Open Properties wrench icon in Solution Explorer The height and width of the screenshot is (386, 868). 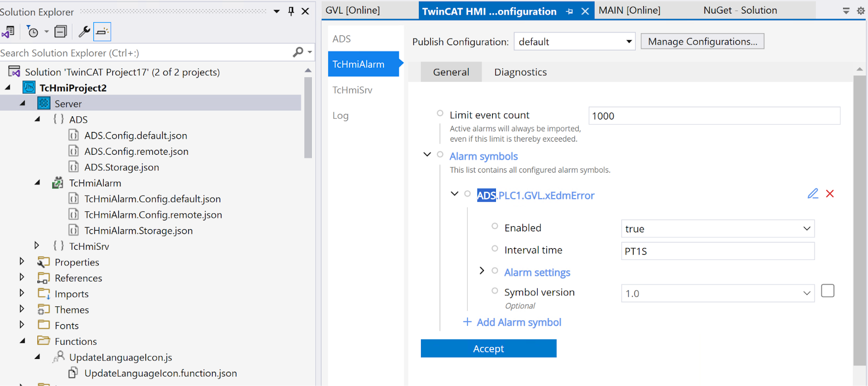[84, 32]
